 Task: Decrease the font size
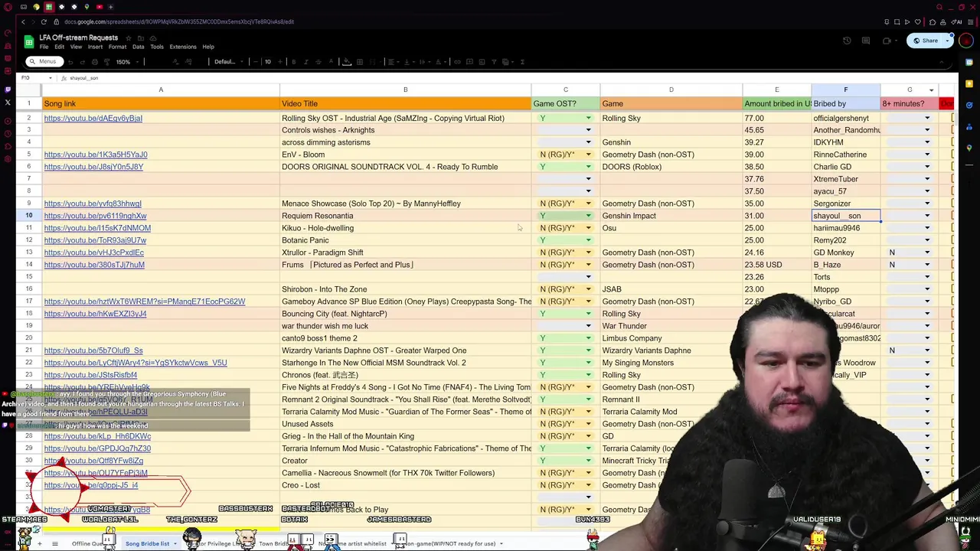coord(255,62)
